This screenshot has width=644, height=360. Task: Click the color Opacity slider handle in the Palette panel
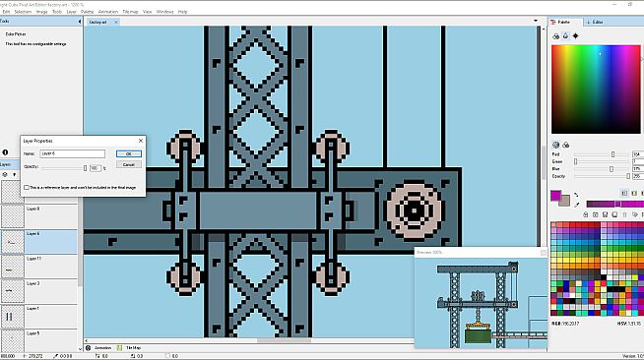[628, 176]
